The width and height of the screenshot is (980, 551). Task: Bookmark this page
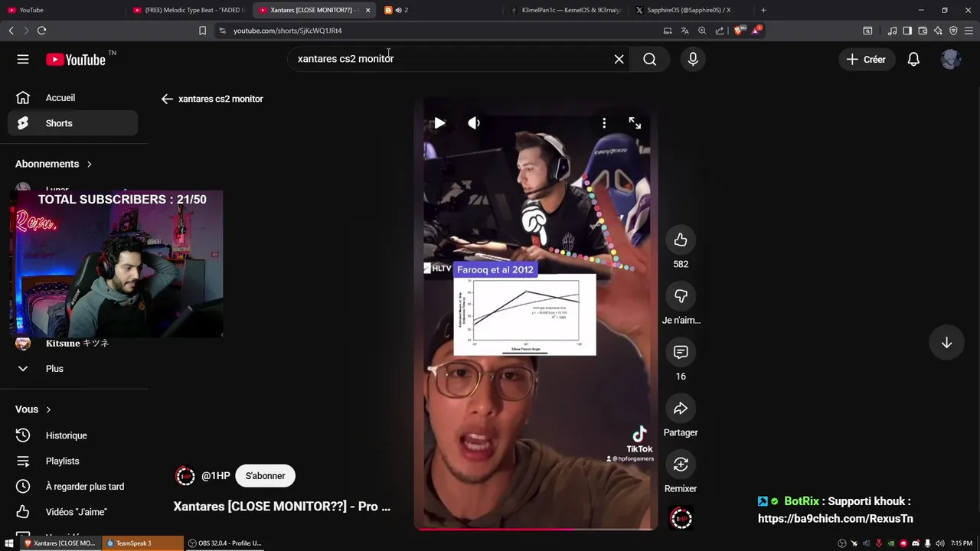click(x=202, y=31)
